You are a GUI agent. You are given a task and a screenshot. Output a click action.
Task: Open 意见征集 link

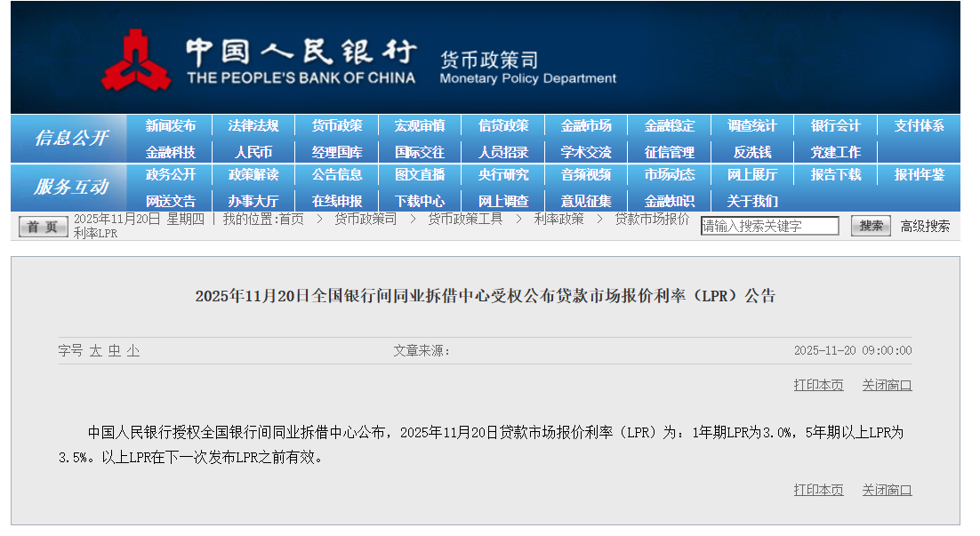click(586, 201)
